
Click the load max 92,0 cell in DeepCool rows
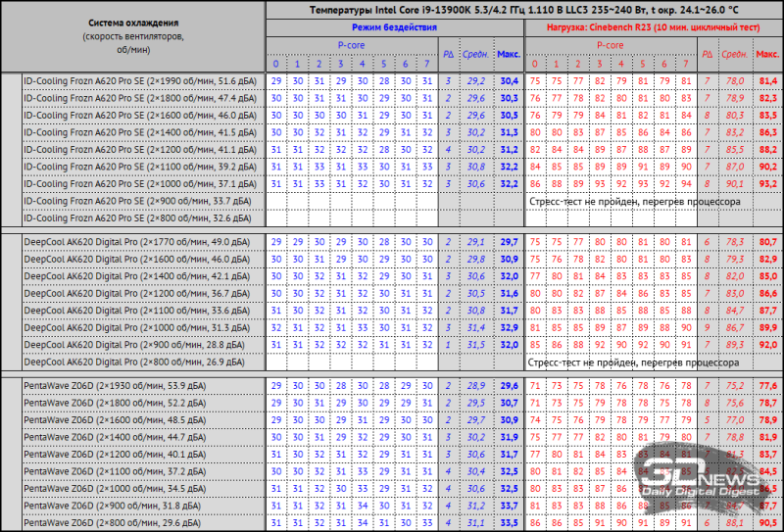[766, 345]
